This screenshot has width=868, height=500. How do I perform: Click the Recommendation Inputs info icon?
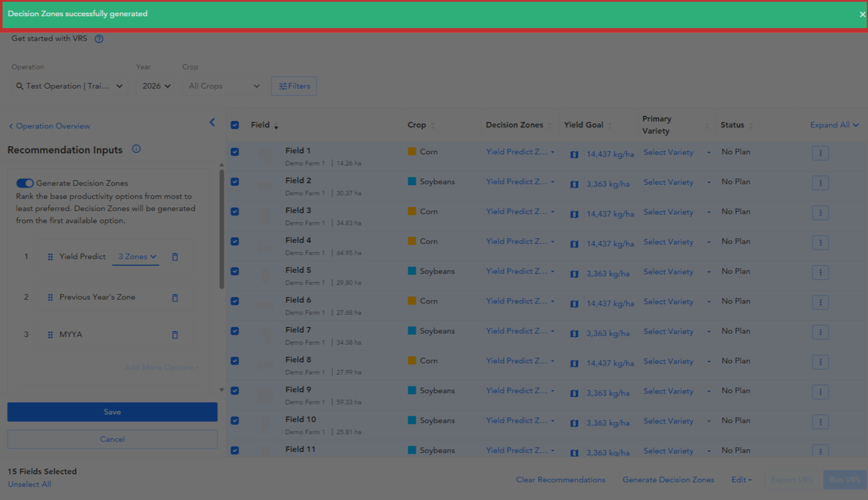coord(136,149)
